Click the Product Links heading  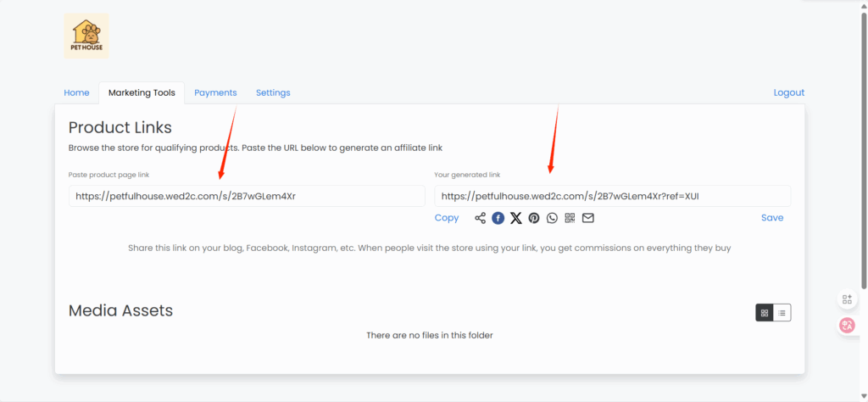[x=120, y=128]
